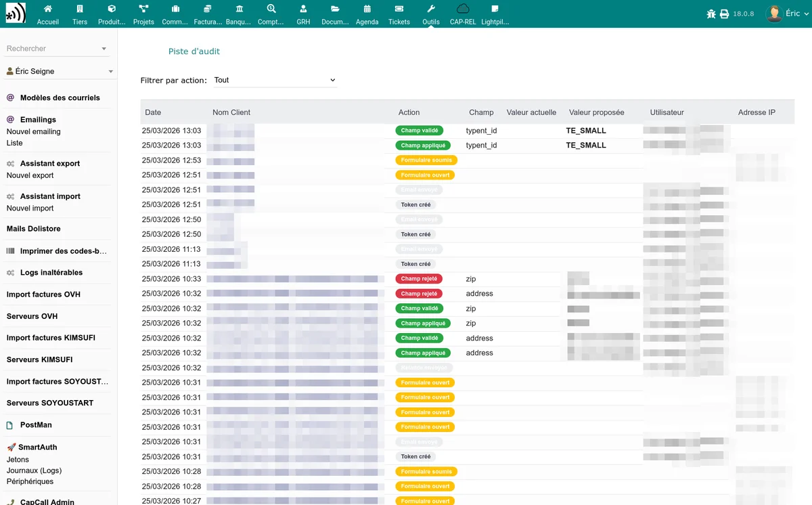Screen dimensions: 812x505
Task: Open the Documents folder icon
Action: click(x=335, y=9)
